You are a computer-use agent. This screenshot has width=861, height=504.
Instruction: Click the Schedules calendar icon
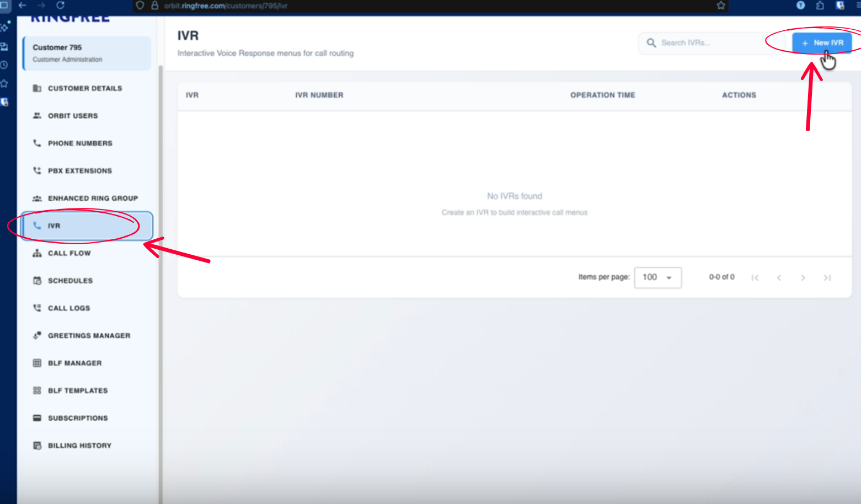tap(37, 281)
